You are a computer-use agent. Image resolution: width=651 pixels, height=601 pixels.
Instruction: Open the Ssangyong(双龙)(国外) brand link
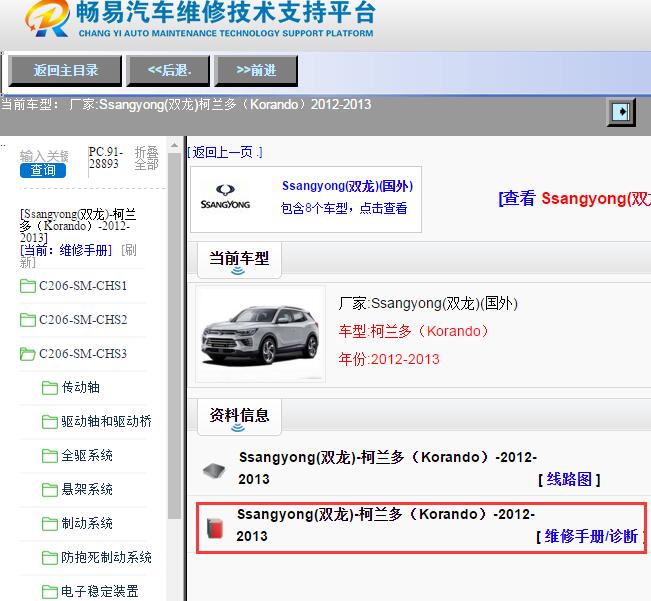click(348, 186)
